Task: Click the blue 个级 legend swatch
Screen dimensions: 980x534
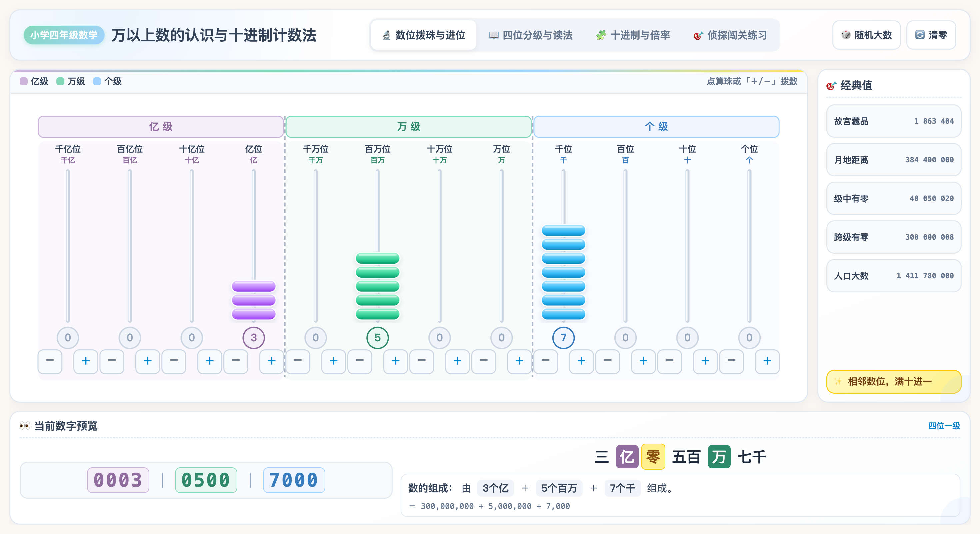Action: (x=97, y=81)
